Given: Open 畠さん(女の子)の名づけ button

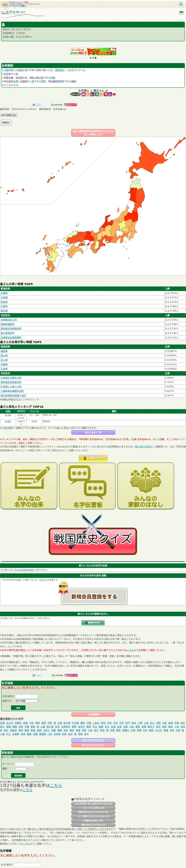Looking at the screenshot, I should pyautogui.click(x=93, y=745).
